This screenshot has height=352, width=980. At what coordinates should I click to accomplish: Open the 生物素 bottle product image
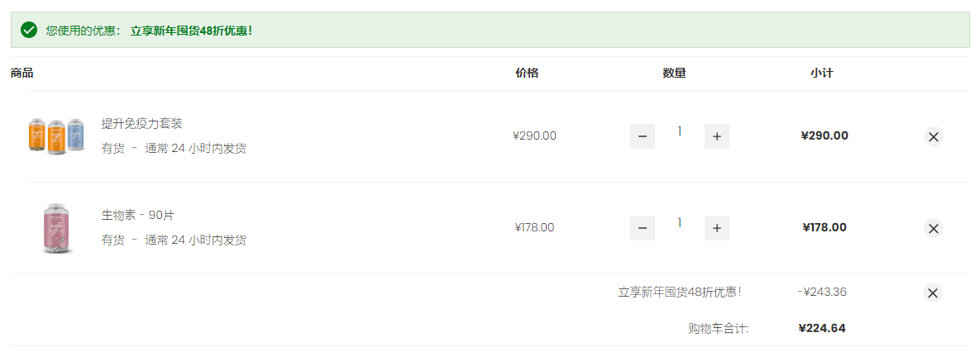(56, 228)
